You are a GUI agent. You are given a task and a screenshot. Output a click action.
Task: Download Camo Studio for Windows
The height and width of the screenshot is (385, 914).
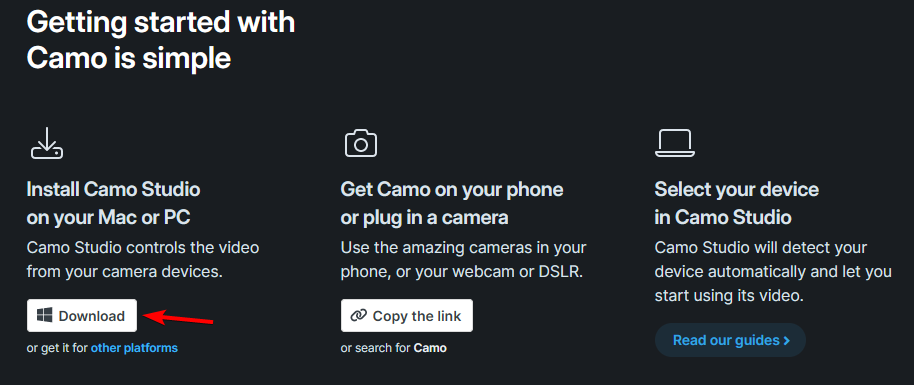tap(82, 316)
